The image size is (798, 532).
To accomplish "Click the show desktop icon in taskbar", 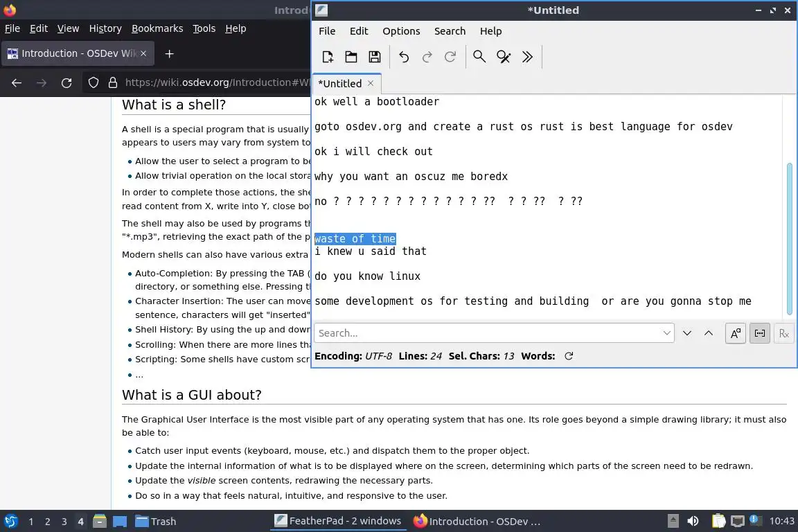I will [120, 522].
